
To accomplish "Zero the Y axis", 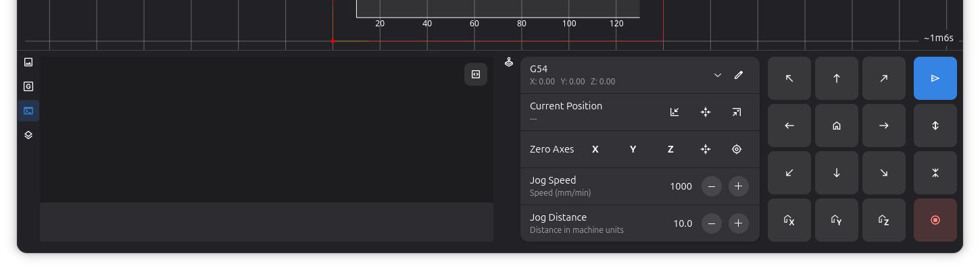I will tap(633, 149).
